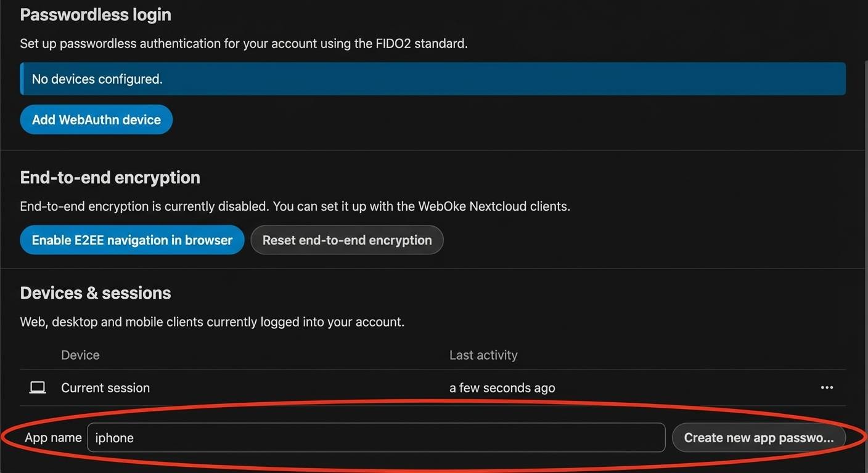
Task: Enable E2EE navigation in browser
Action: (x=132, y=240)
